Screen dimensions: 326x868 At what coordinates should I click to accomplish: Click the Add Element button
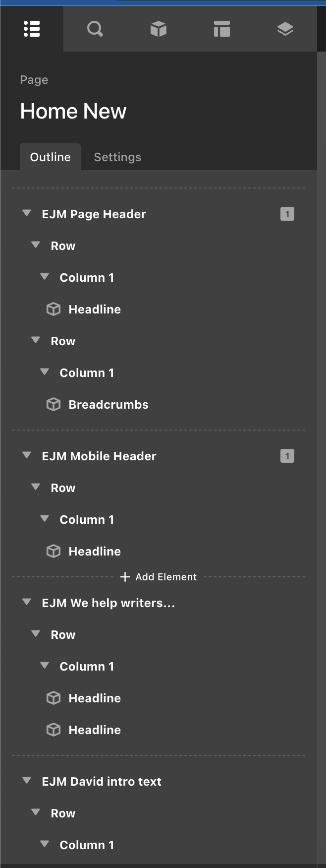point(159,577)
